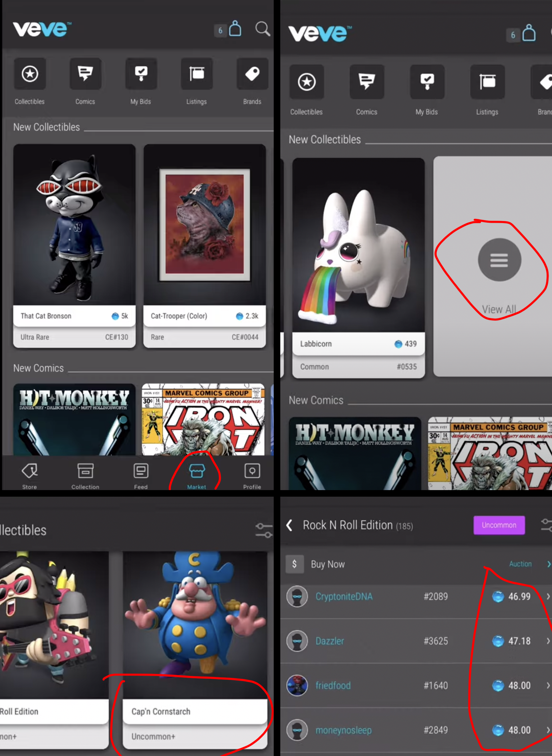Open filter sliders icon above Cap'n Cornstarch

pos(264,530)
